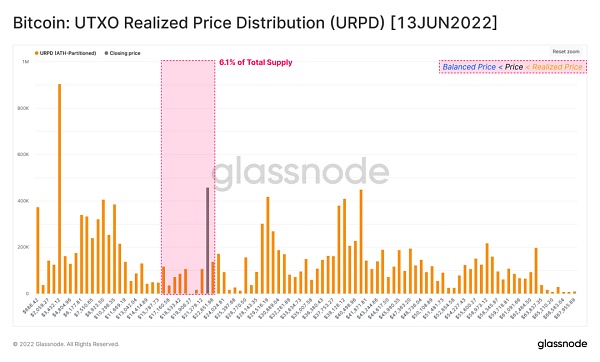Click the $17,160.58 x-axis label
Viewport: 600px width, 362px height.
pyautogui.click(x=157, y=307)
